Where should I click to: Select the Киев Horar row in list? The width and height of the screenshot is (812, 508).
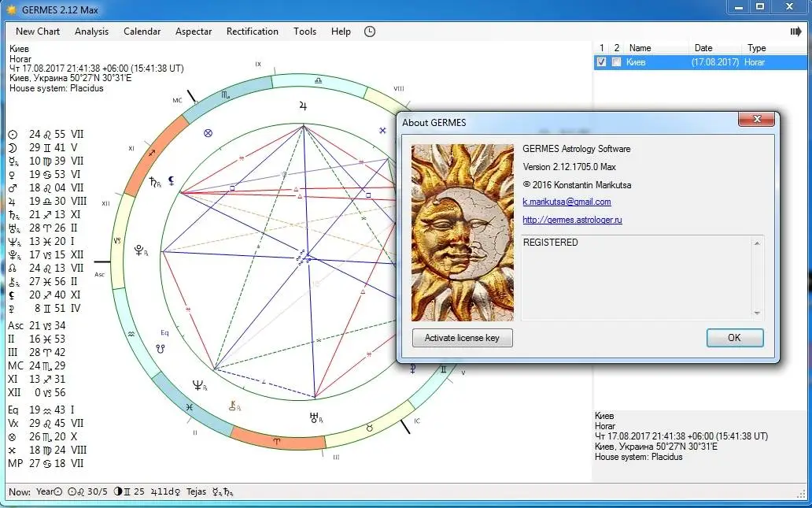click(x=700, y=62)
